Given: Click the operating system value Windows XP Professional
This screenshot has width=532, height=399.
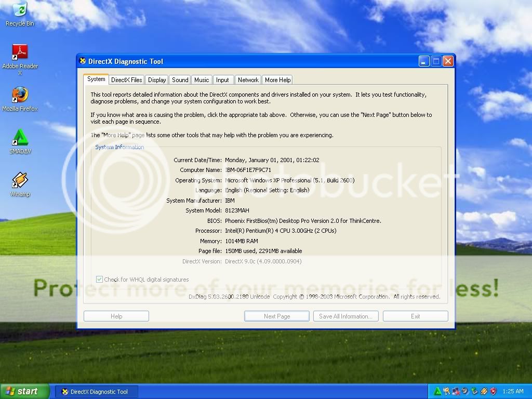Looking at the screenshot, I should (290, 180).
